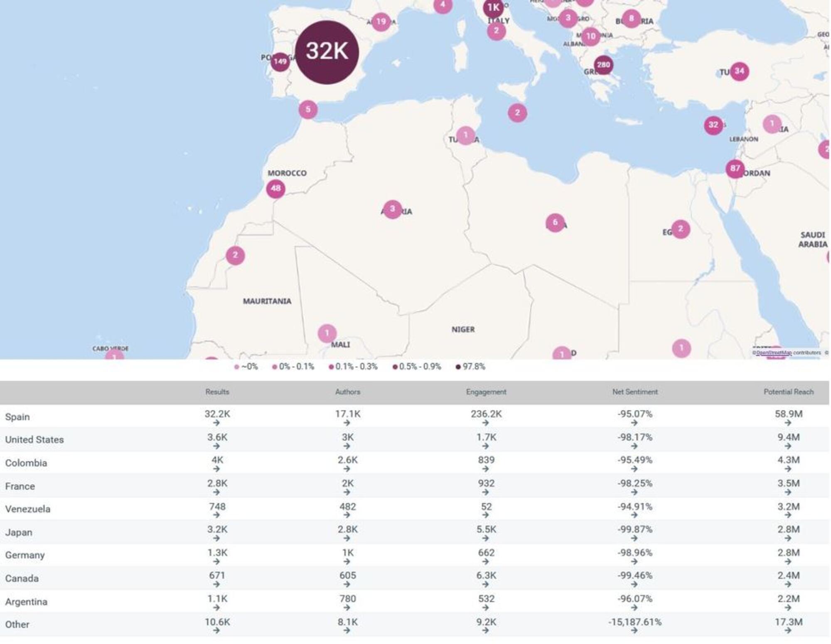
Task: Click arrow under Spain results 32.2K
Action: click(216, 423)
